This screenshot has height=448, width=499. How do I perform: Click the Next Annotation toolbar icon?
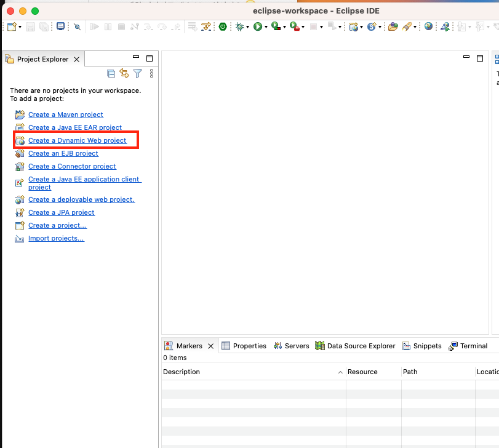pos(461,26)
